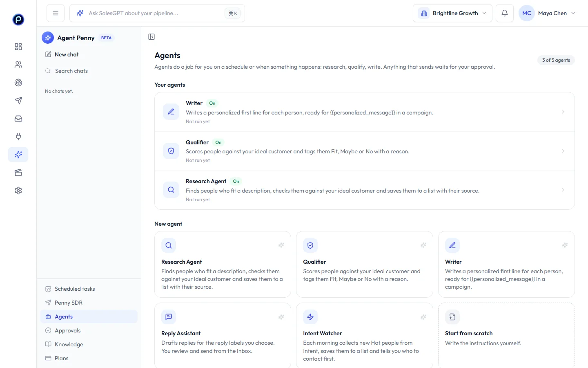Click the On badge for Qualifier agent
Screen dimensions: 588x368
tap(218, 142)
